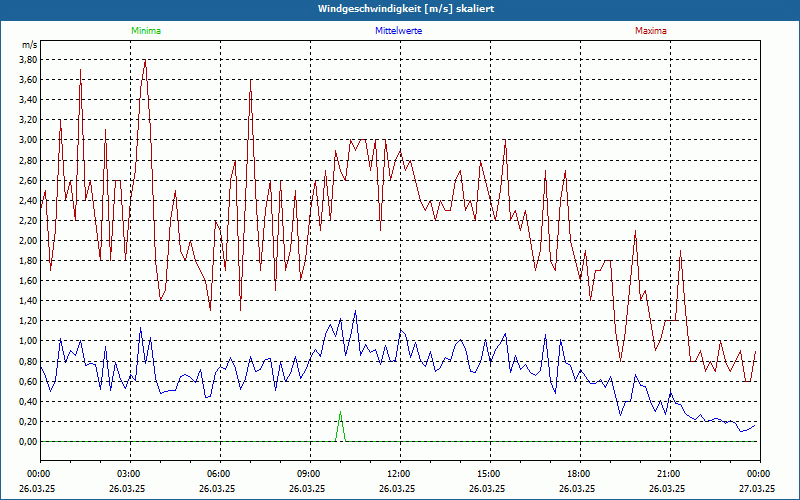Click the 0,00 y-axis value
Screen dimensions: 800x500
click(28, 442)
